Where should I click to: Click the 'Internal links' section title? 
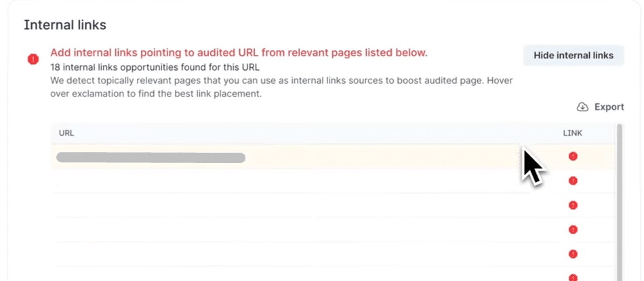tap(65, 25)
